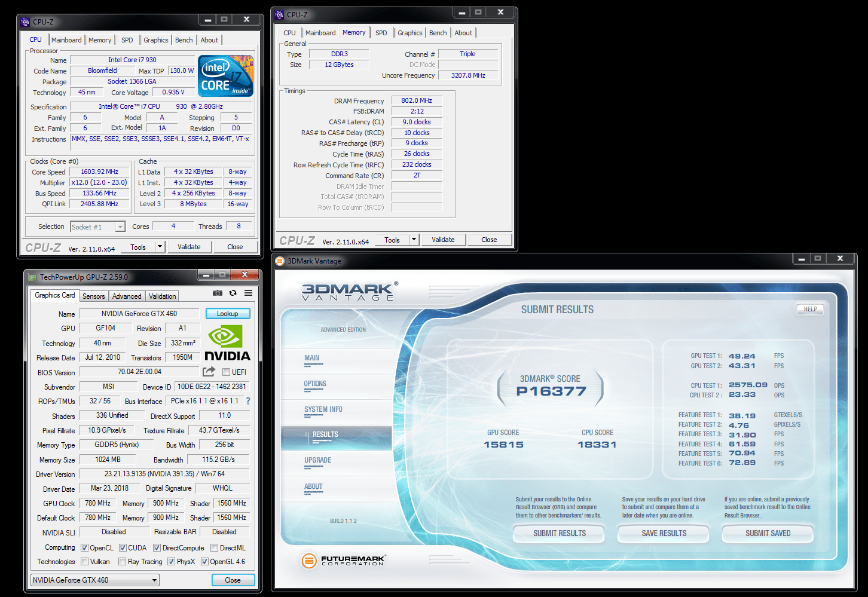Click DRAM Frequency value 802.0 MHz
868x597 pixels.
coord(417,100)
